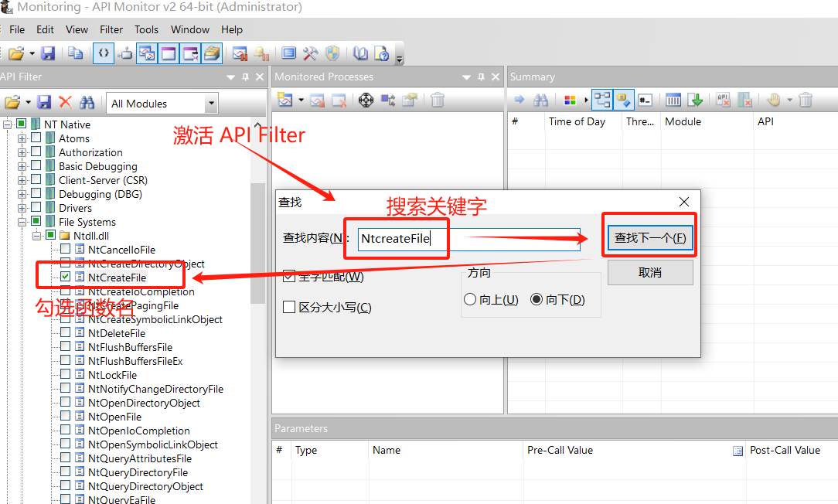Click the open book icon in the main toolbar
This screenshot has width=838, height=504.
point(360,53)
